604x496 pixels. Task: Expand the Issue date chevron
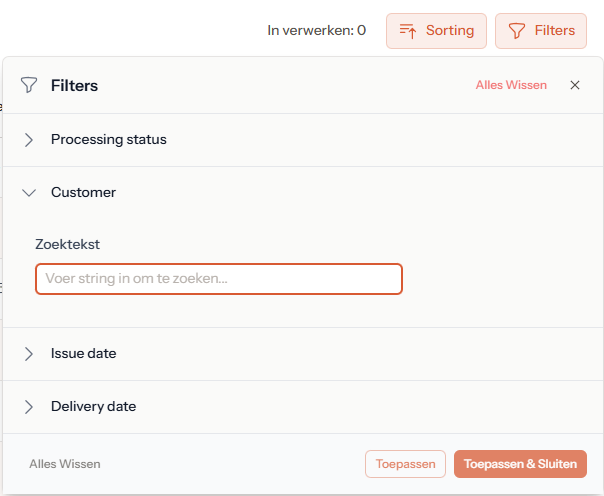(x=29, y=354)
